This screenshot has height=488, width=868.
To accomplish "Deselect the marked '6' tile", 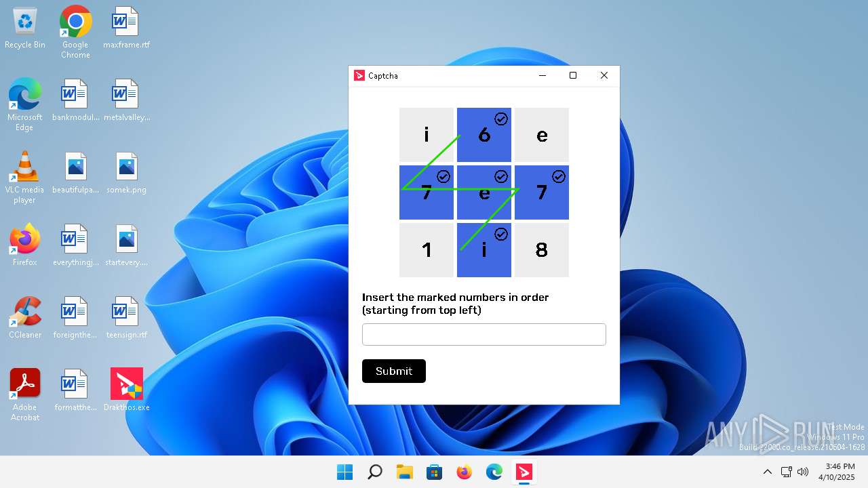I will (x=484, y=135).
